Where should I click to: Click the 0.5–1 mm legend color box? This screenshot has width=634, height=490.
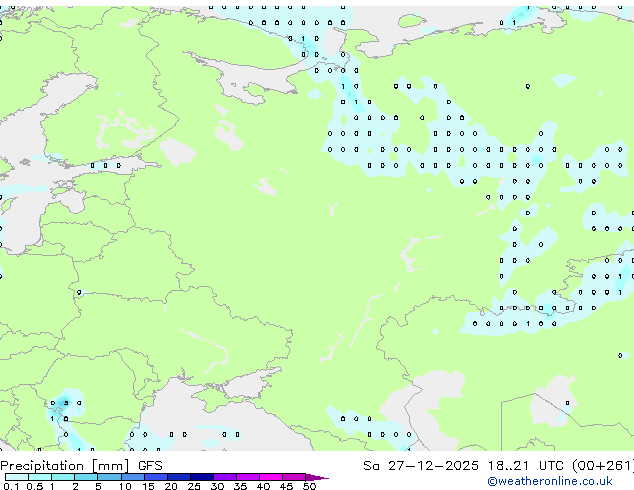tap(40, 477)
